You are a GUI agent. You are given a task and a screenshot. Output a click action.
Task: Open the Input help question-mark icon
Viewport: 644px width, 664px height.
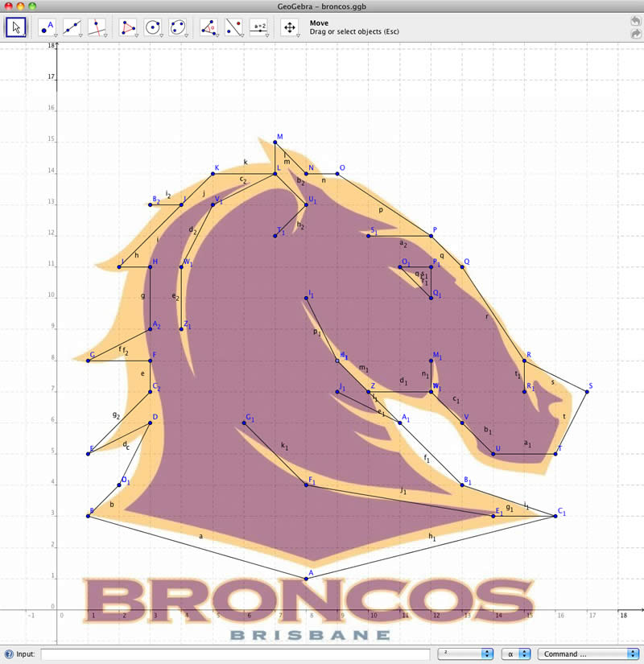[9, 654]
